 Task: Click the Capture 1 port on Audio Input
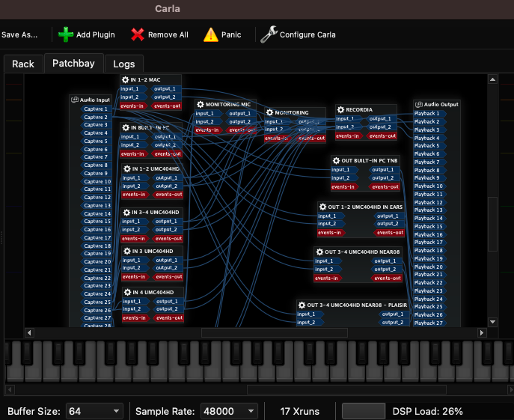click(95, 109)
